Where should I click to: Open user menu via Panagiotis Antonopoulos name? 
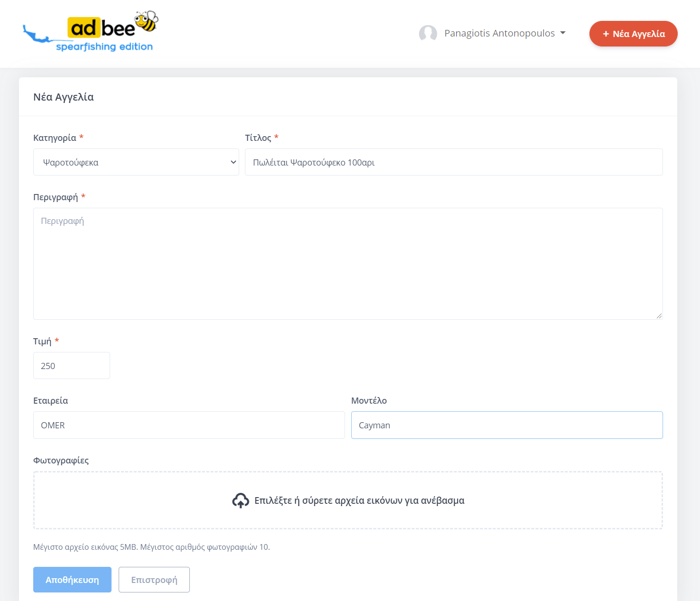point(499,33)
